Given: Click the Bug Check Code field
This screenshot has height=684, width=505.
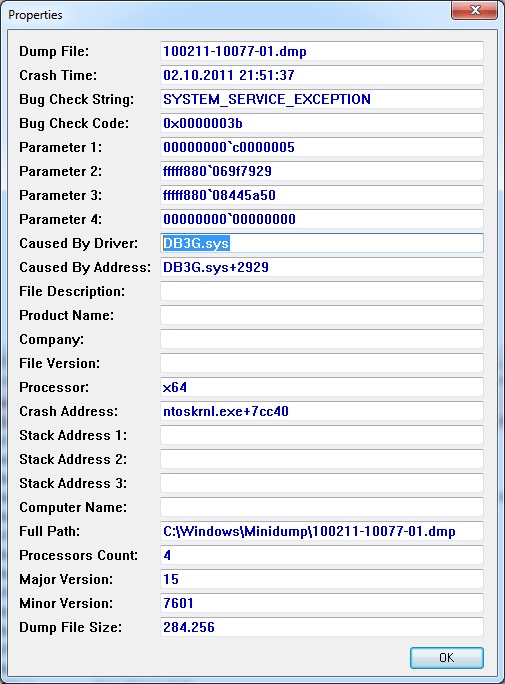Looking at the screenshot, I should [322, 123].
